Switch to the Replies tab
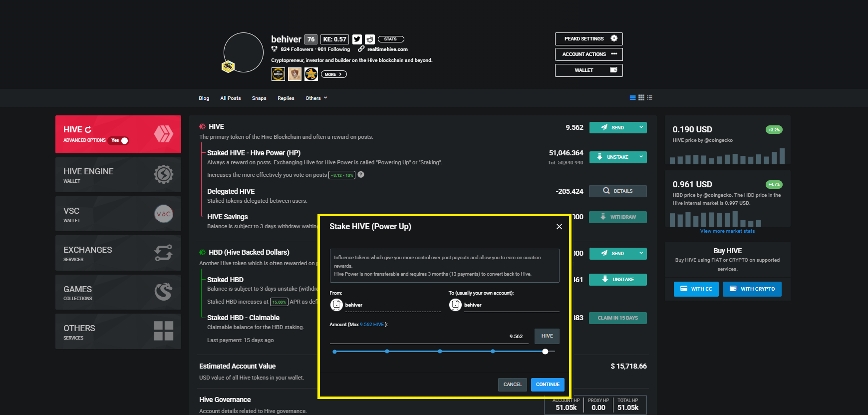 coord(286,98)
